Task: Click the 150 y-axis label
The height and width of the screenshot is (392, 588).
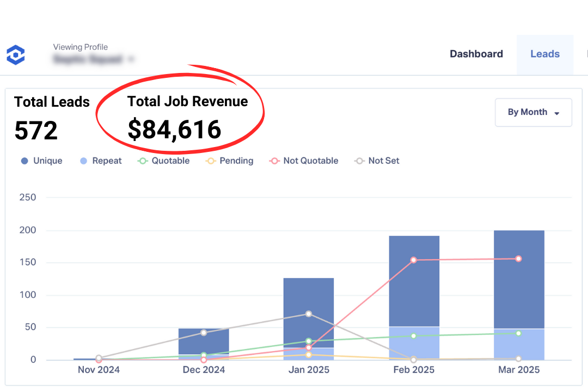Action: (x=28, y=262)
